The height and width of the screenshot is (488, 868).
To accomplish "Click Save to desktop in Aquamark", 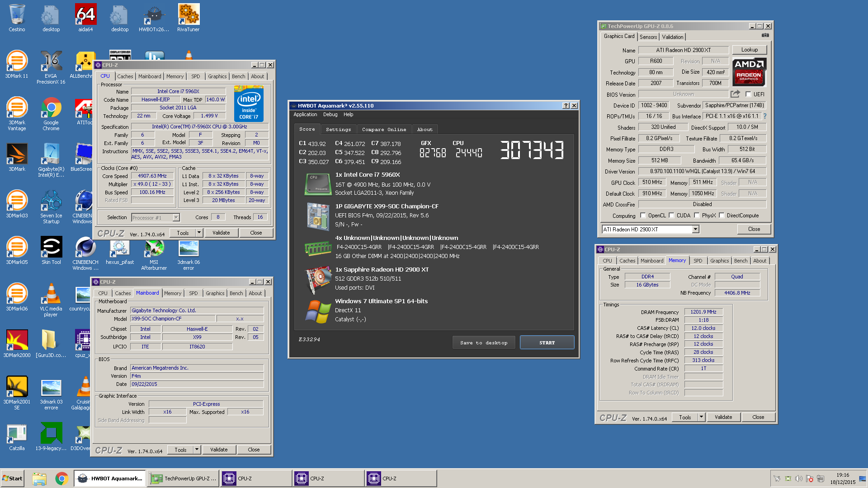I will [x=484, y=343].
